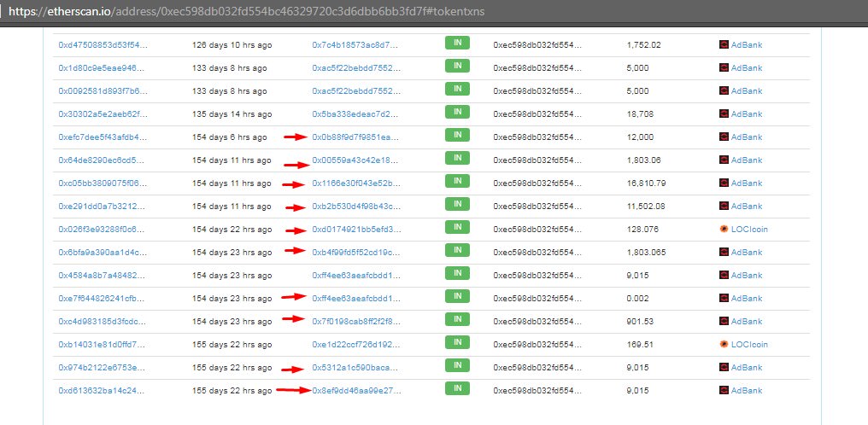
Task: Open transaction hash 0xefc7dee5f43afdb4
Action: click(103, 137)
